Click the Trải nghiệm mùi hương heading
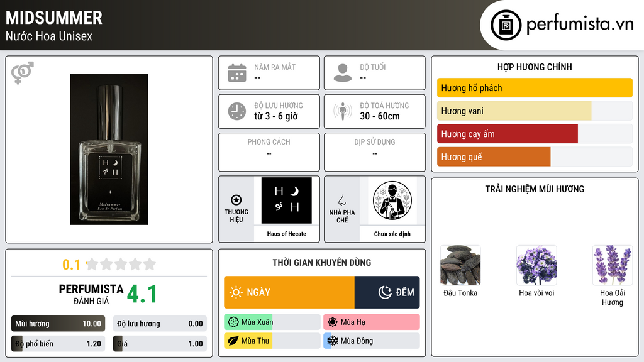Screen dimensions: 644x362 click(535, 189)
